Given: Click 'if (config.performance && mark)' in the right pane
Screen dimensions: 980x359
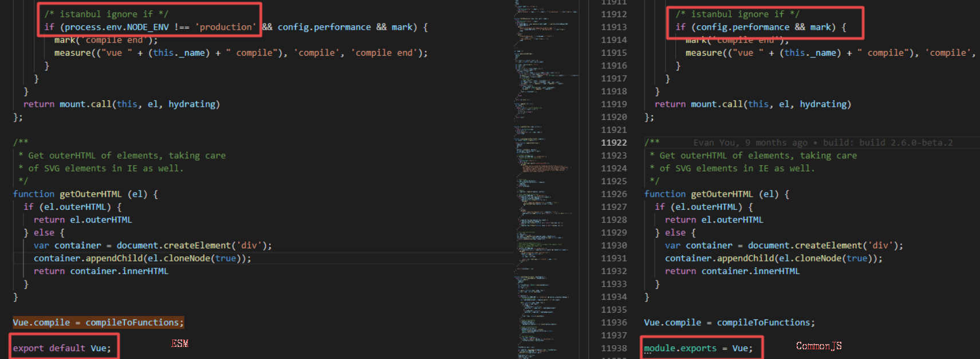Looking at the screenshot, I should click(x=755, y=27).
